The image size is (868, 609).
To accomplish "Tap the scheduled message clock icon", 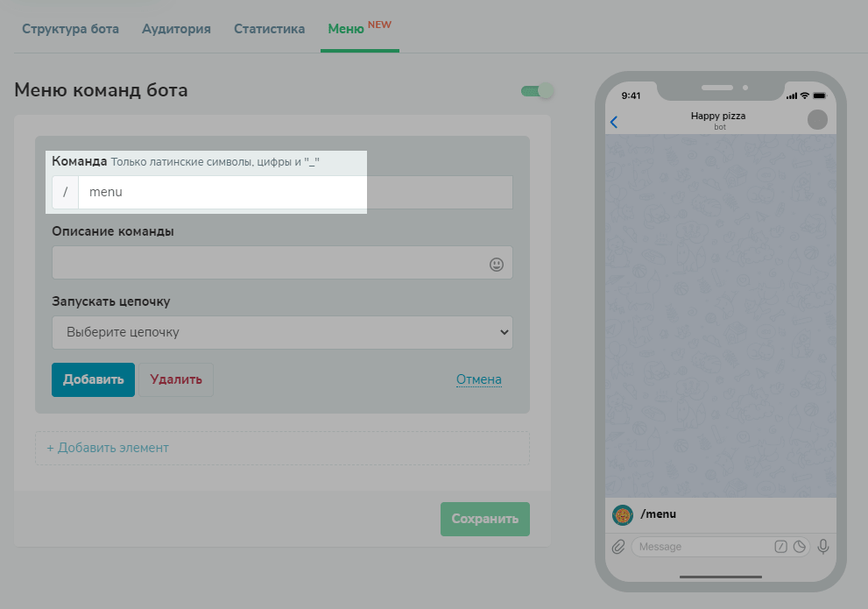I will pos(800,547).
